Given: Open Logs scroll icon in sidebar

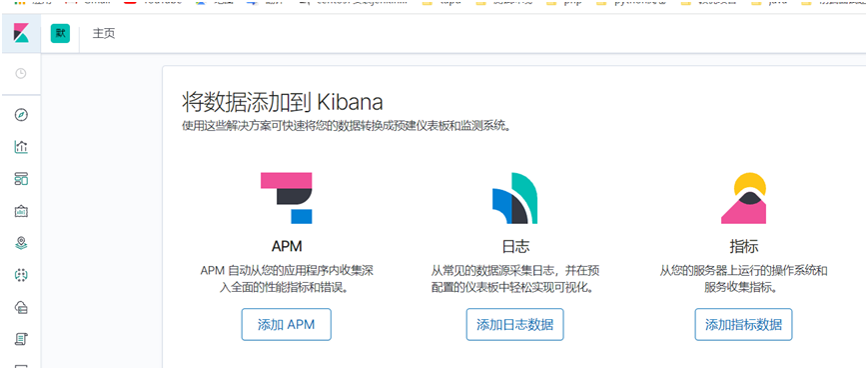Looking at the screenshot, I should pyautogui.click(x=21, y=338).
